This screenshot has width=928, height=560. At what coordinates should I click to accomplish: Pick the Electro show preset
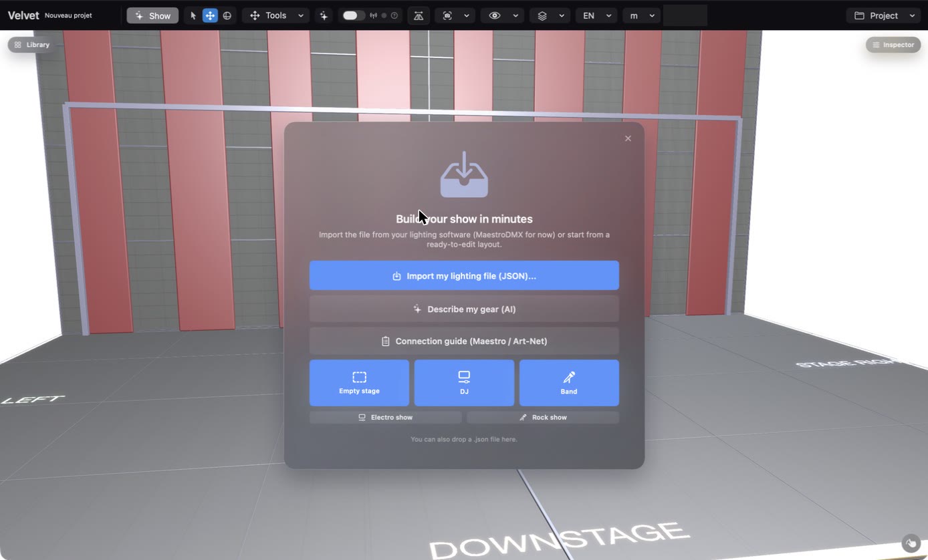click(385, 417)
